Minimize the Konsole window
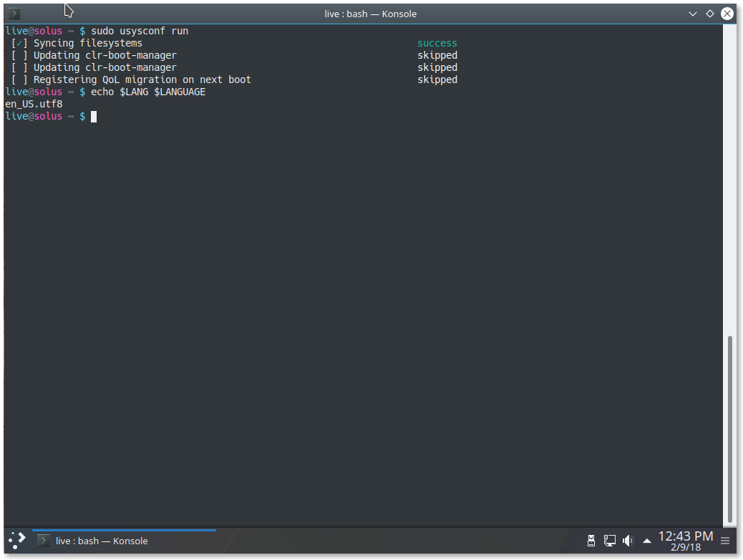The height and width of the screenshot is (560, 743). pos(692,14)
